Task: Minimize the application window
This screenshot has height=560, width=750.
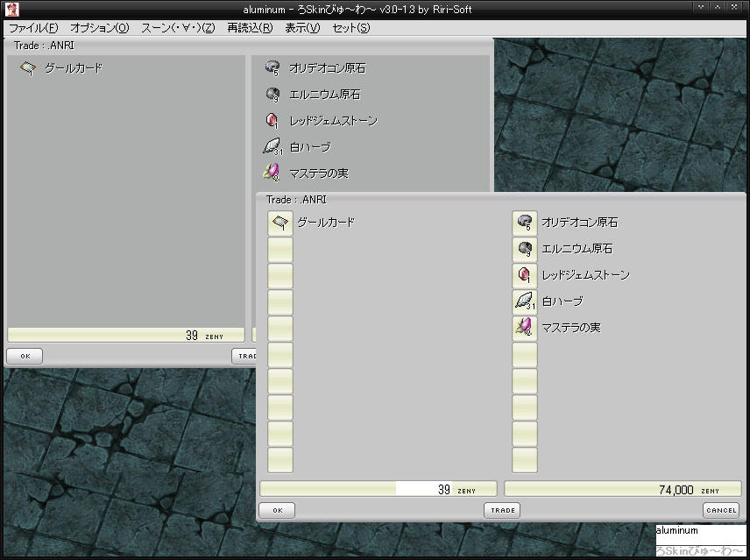Action: [701, 7]
